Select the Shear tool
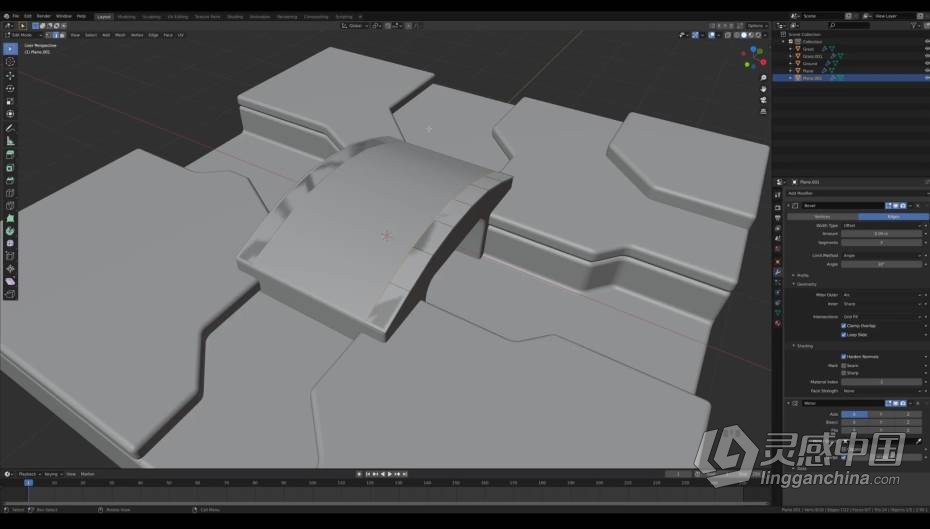This screenshot has width=930, height=529. coord(10,281)
